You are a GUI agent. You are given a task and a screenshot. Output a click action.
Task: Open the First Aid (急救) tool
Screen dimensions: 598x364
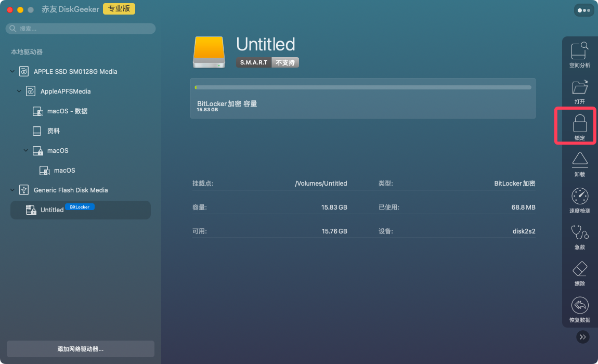click(x=579, y=237)
